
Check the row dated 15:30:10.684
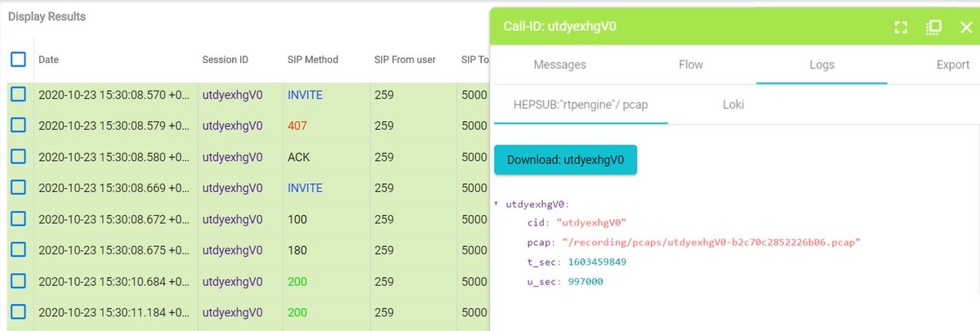coord(18,281)
